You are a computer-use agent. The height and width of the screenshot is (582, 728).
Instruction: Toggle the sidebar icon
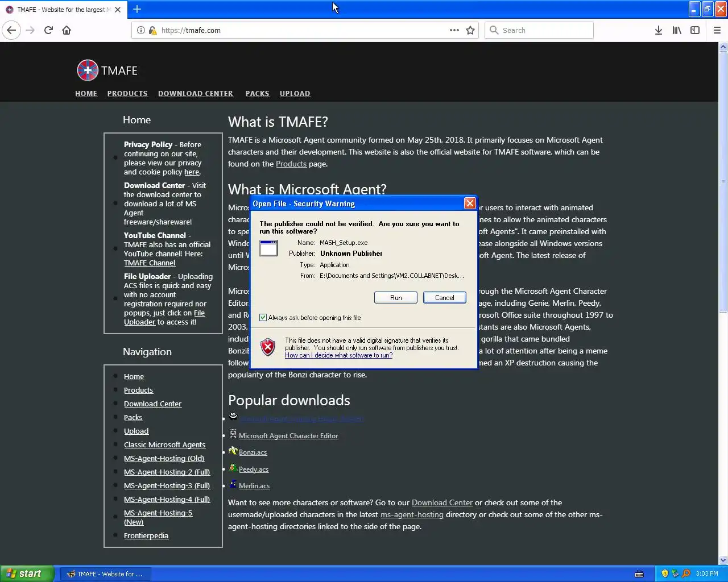tap(695, 30)
